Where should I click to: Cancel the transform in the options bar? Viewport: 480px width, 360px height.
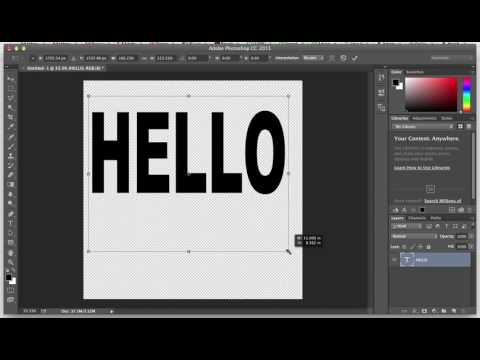tap(343, 58)
